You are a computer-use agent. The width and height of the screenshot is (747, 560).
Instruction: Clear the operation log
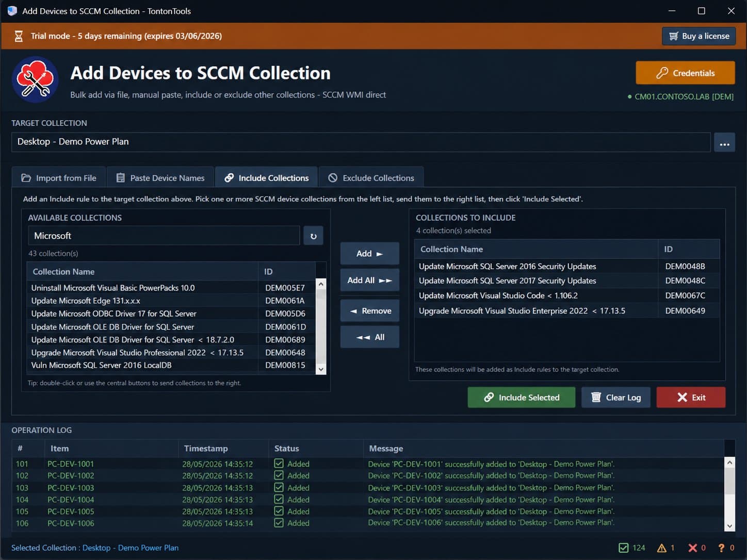point(615,398)
